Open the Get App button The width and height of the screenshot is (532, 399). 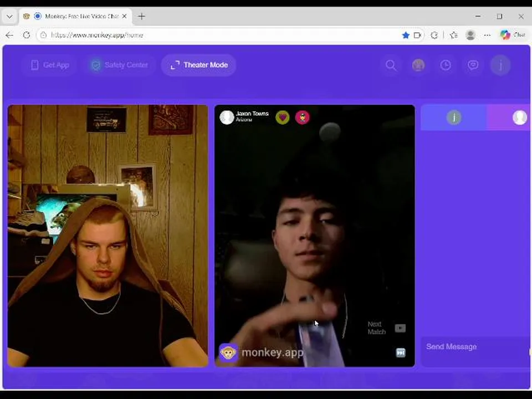tap(50, 65)
